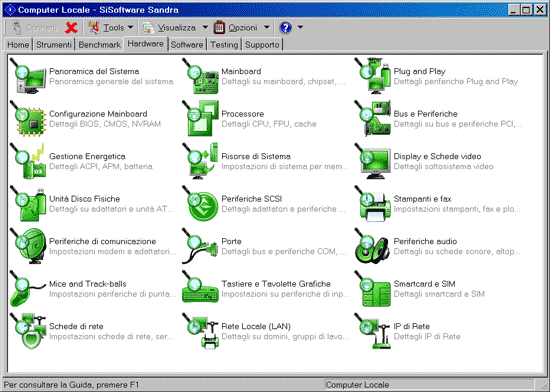Image resolution: width=550 pixels, height=392 pixels.
Task: Switch to the Home tab
Action: [x=18, y=45]
